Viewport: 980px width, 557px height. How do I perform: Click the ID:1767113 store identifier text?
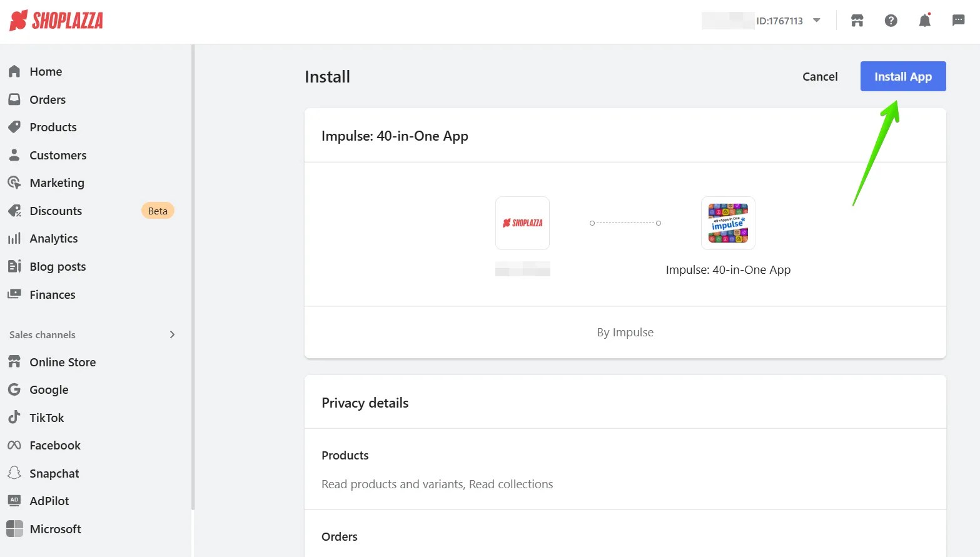(779, 21)
